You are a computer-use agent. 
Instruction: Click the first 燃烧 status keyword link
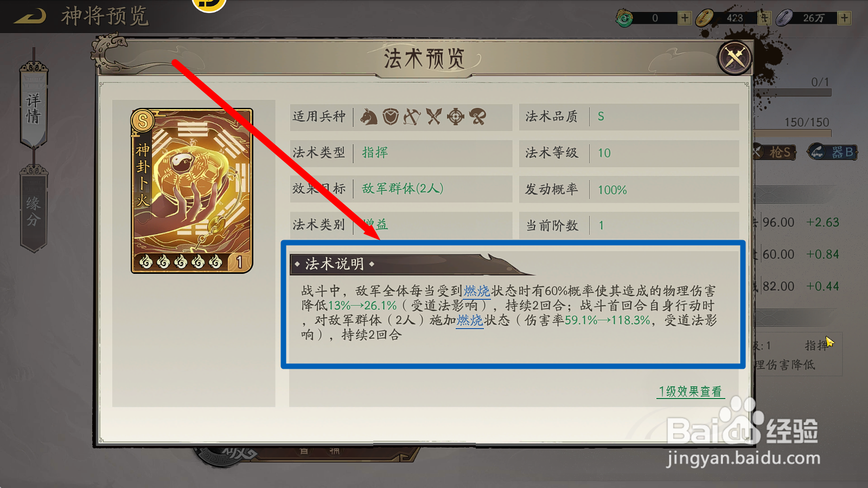[x=477, y=291]
